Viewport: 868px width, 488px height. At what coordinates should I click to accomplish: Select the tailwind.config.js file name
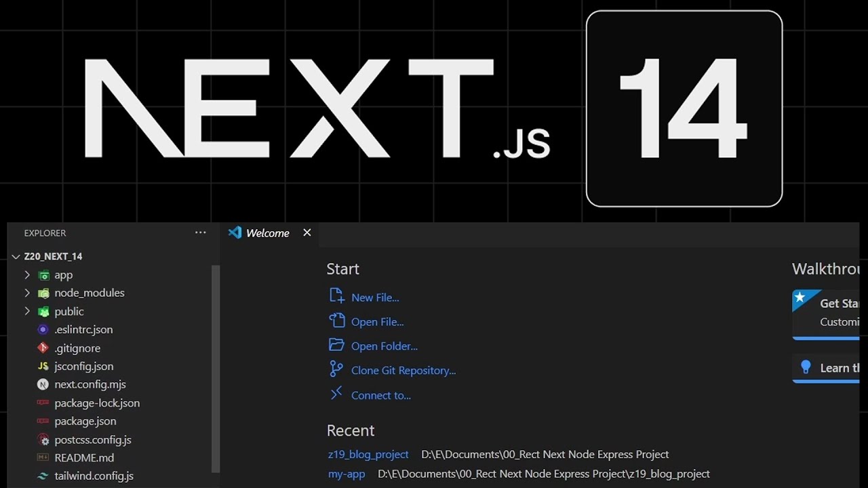coord(94,476)
